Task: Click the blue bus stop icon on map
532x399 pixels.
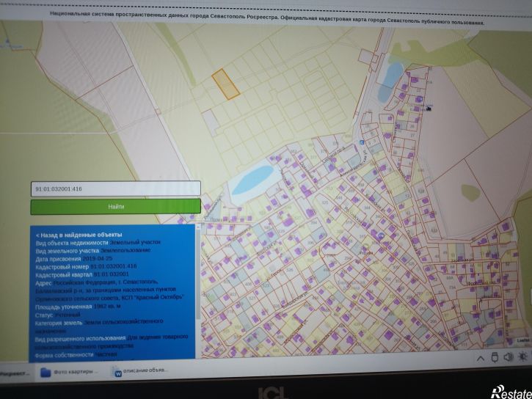Action: pos(362,142)
